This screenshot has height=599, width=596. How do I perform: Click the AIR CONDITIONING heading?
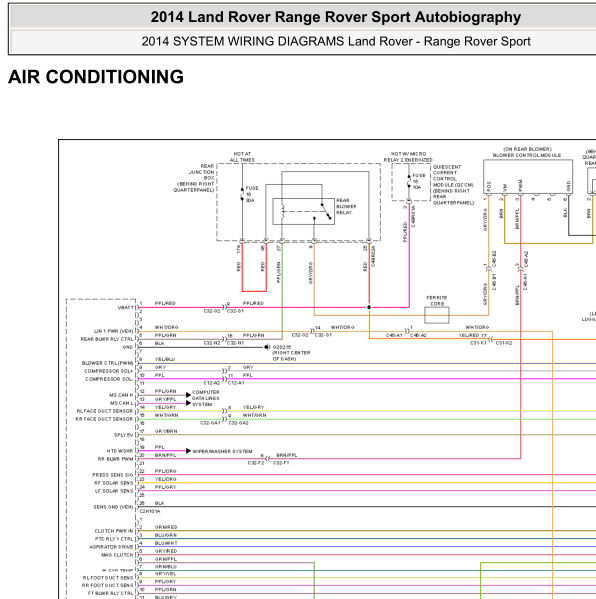96,77
